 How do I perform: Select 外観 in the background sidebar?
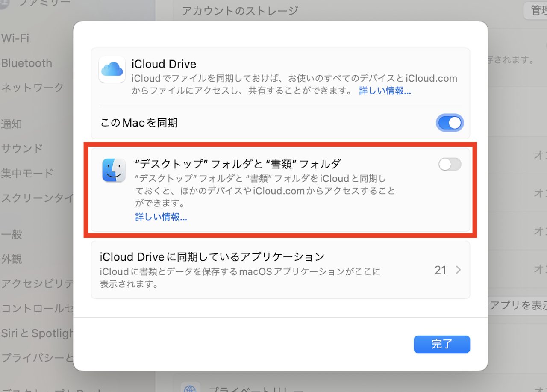tap(12, 259)
